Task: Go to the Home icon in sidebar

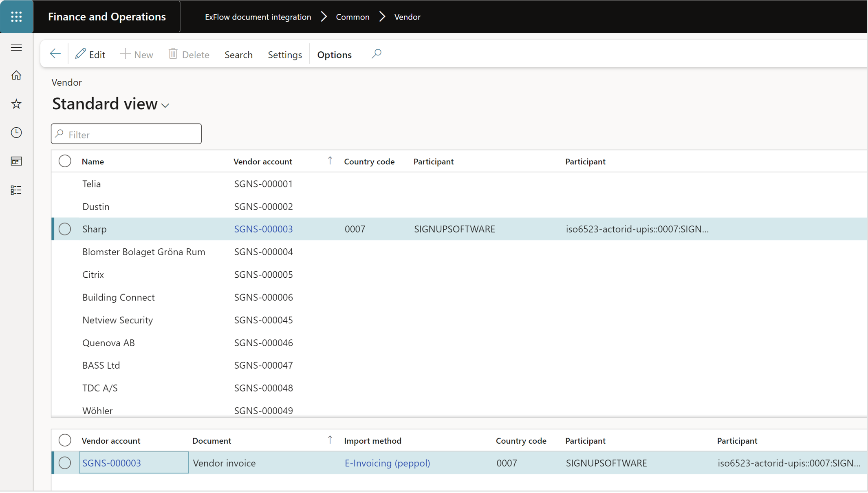Action: click(16, 75)
